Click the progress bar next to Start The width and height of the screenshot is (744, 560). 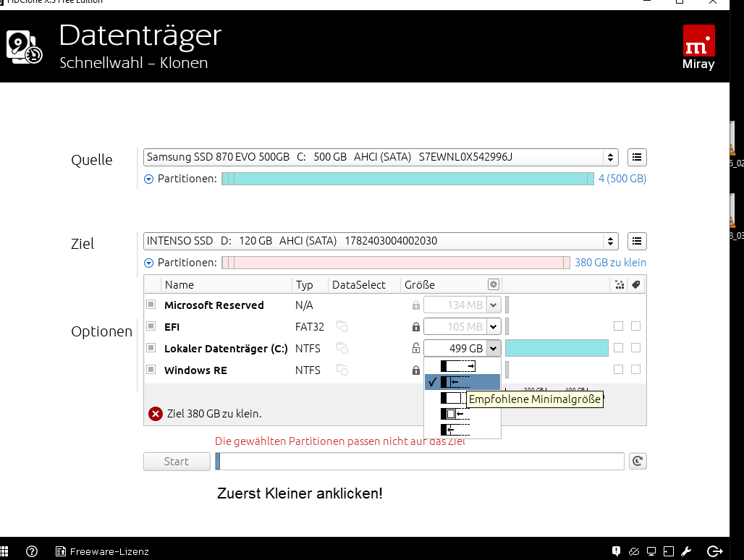pyautogui.click(x=420, y=462)
